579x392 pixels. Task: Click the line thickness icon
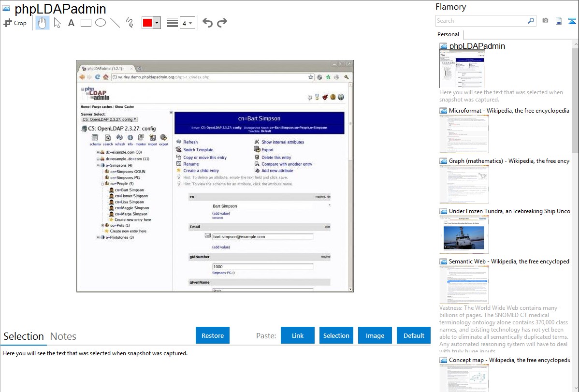(173, 23)
